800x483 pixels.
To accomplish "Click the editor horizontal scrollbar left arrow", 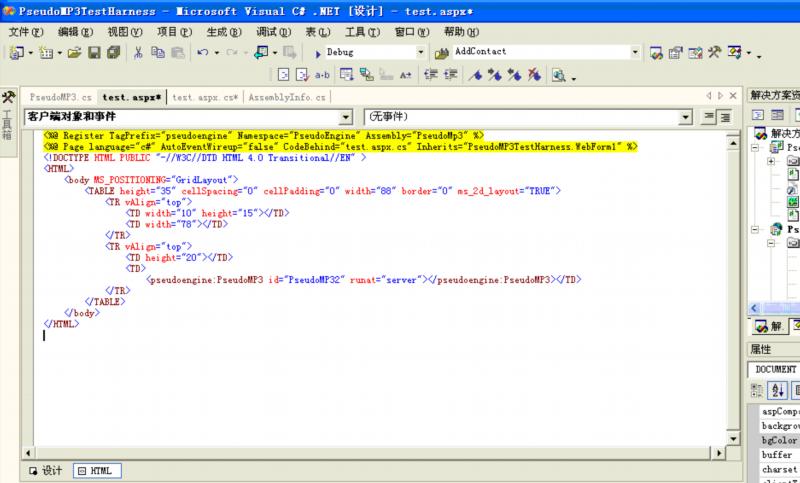I will coord(28,452).
